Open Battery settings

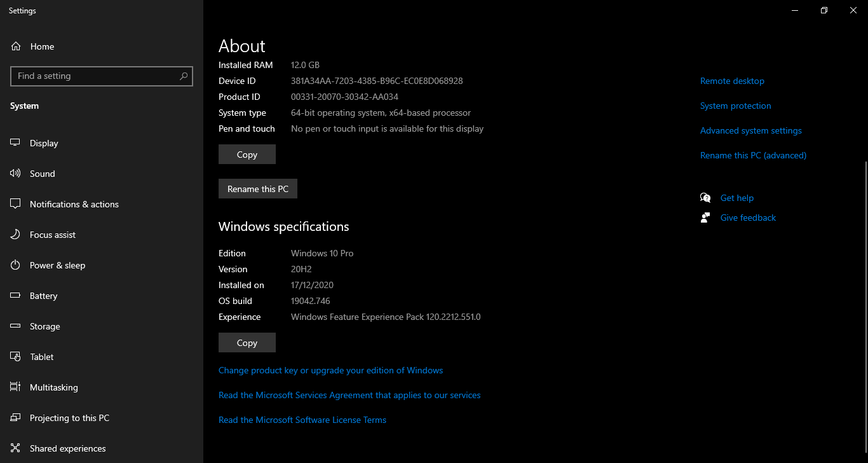pos(102,296)
